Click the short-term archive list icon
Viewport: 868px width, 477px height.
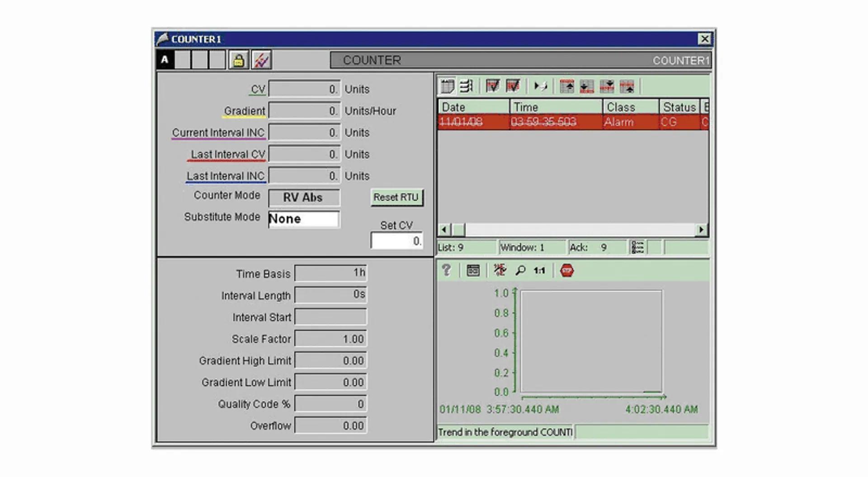[466, 86]
